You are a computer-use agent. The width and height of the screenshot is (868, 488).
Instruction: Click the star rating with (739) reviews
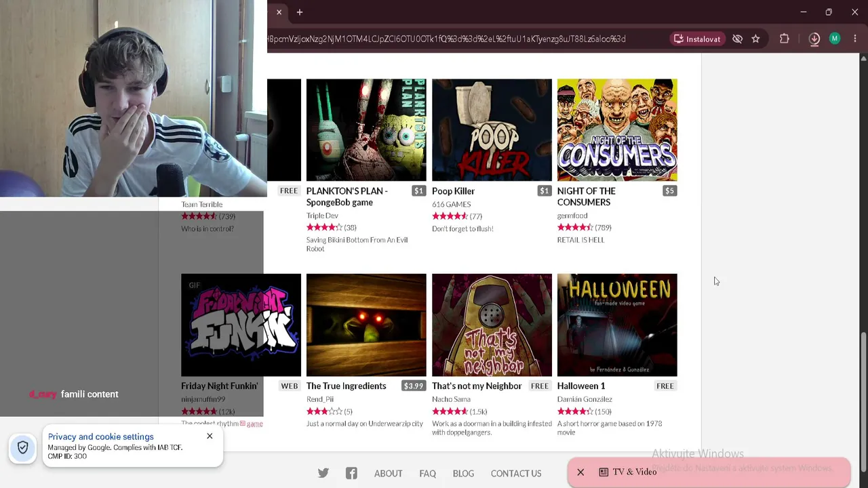(208, 216)
